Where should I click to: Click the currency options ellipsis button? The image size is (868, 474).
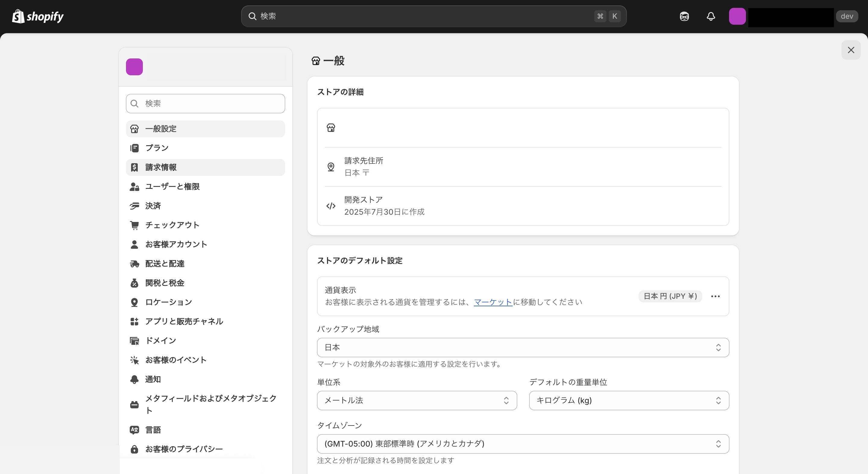pyautogui.click(x=715, y=296)
